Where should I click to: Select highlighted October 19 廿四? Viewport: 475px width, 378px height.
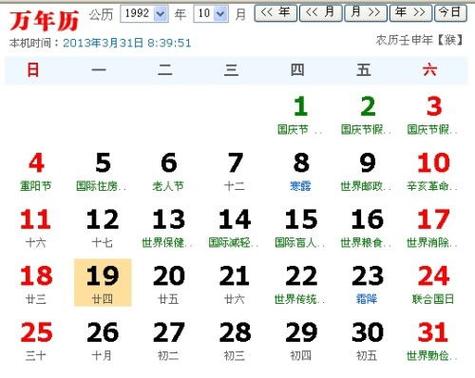[x=103, y=282]
